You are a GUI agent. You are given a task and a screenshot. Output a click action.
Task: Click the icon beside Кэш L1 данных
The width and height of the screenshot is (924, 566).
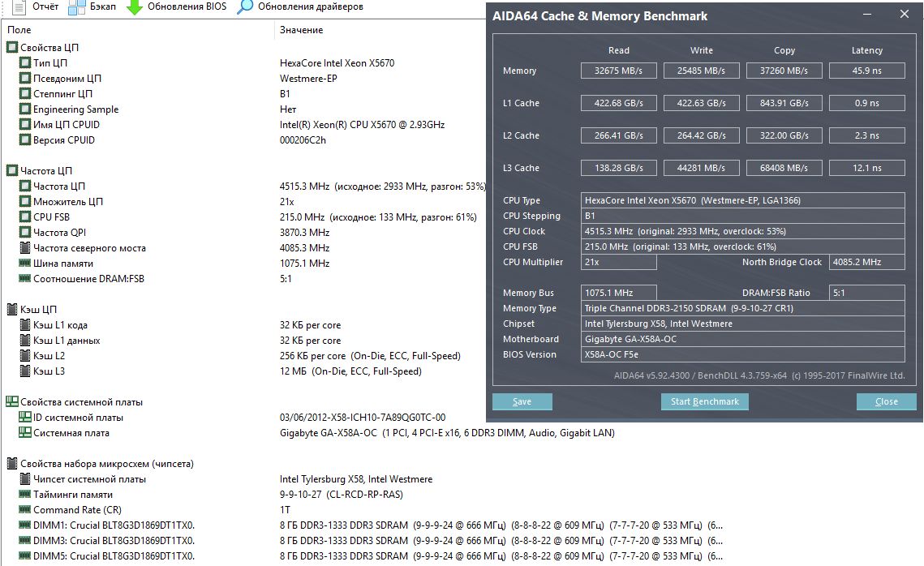coord(25,340)
